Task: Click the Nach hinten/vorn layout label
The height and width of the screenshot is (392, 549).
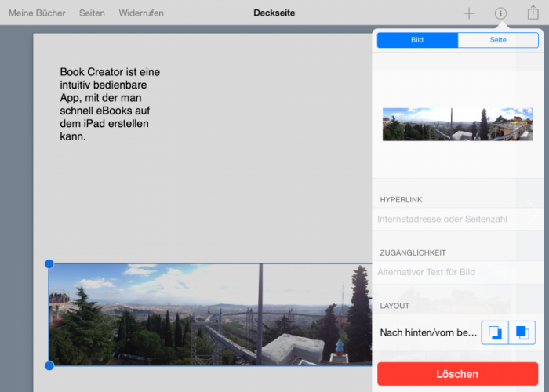Action: 428,332
